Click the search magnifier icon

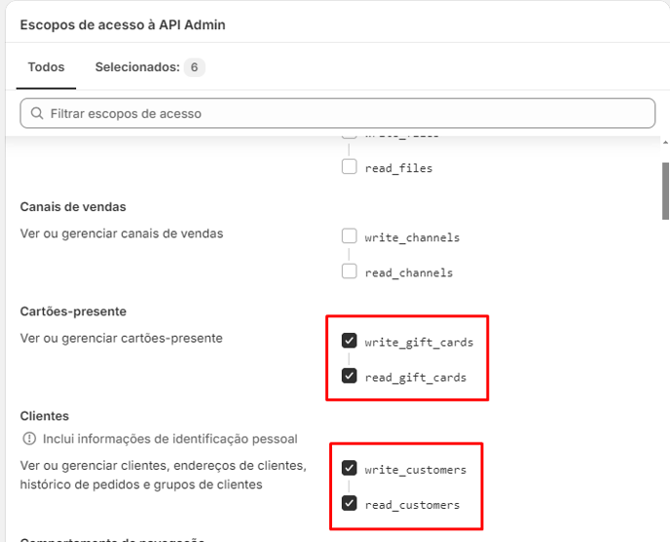tap(37, 114)
